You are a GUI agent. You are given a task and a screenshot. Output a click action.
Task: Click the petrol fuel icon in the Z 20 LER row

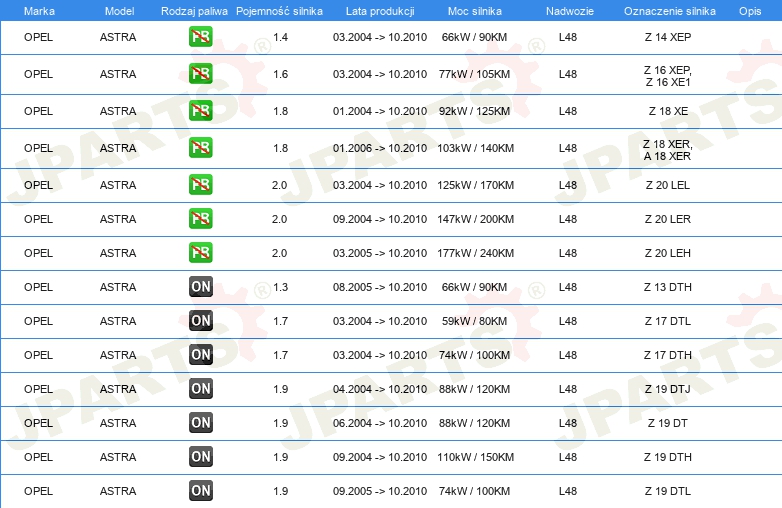point(200,219)
